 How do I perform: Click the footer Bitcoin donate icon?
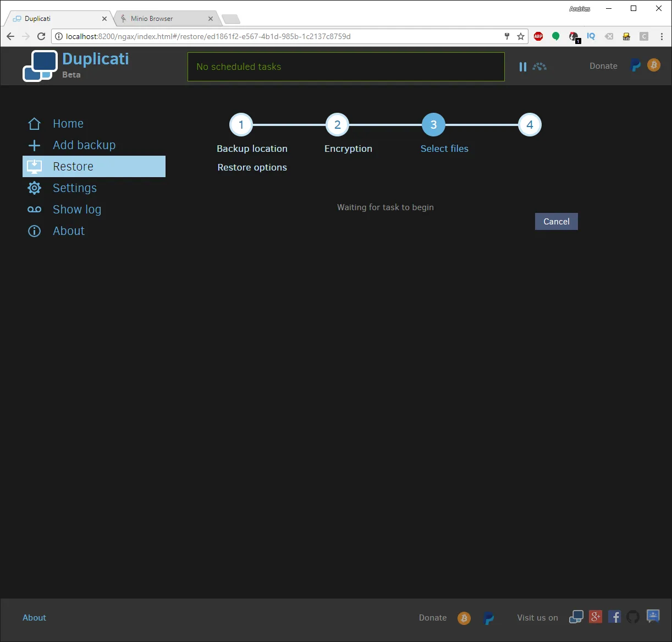coord(464,618)
